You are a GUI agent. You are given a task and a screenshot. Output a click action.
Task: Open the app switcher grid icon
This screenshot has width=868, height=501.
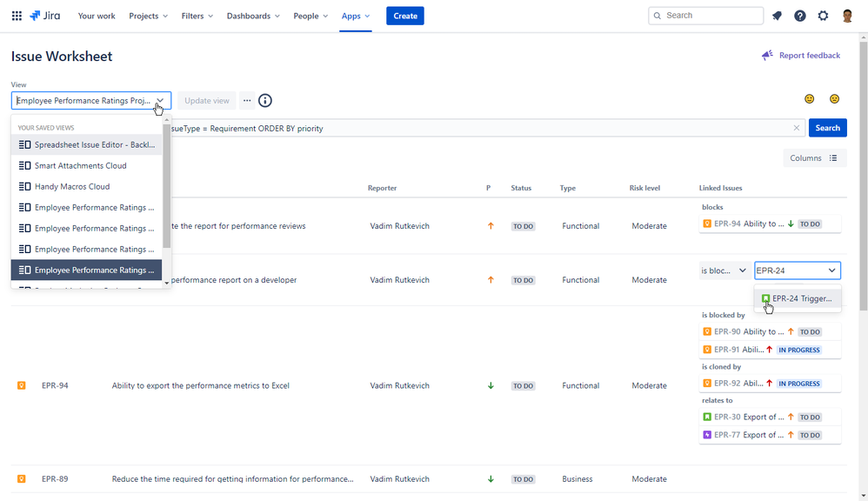[x=17, y=16]
